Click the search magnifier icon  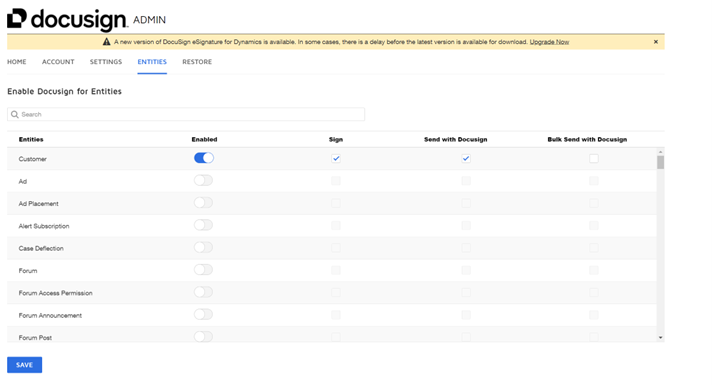click(15, 114)
